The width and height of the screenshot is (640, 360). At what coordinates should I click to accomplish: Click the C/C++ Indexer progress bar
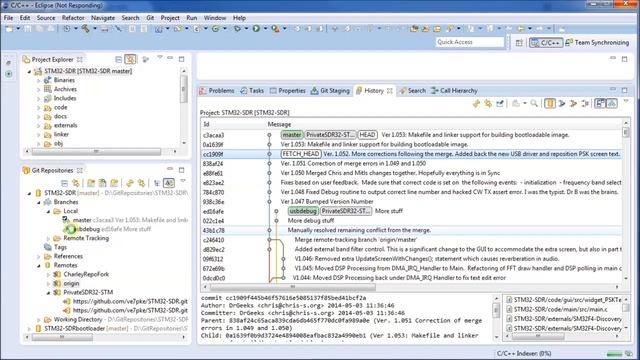[614, 353]
